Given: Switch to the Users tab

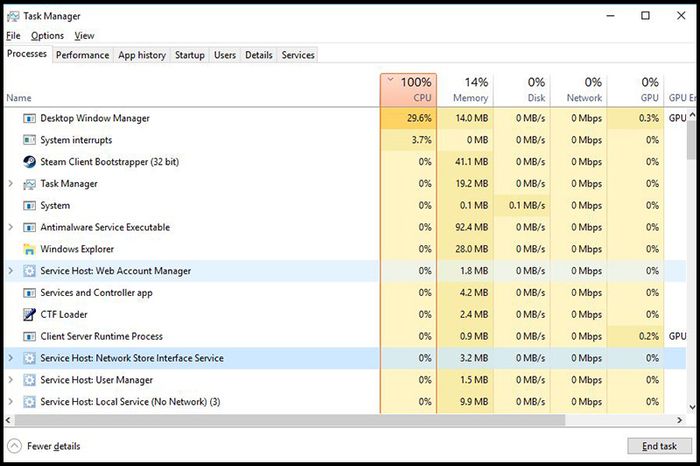Looking at the screenshot, I should 225,55.
